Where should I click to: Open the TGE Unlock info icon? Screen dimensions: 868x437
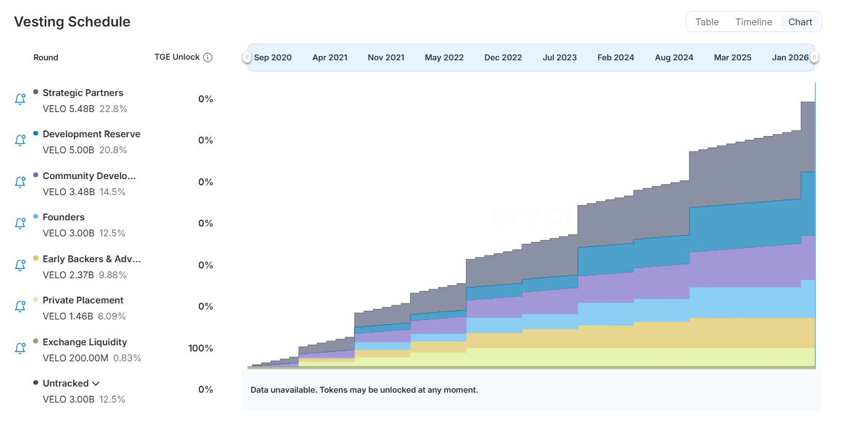pos(207,57)
